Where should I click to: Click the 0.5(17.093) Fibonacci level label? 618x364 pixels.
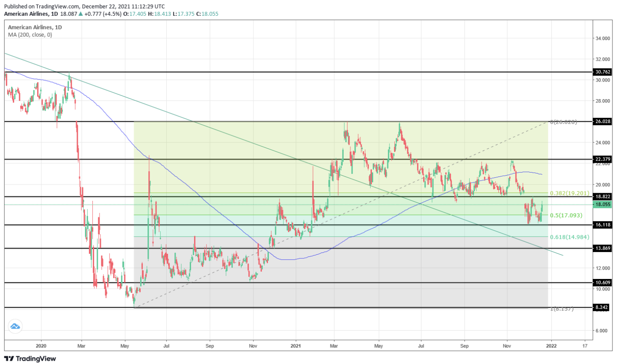(566, 215)
